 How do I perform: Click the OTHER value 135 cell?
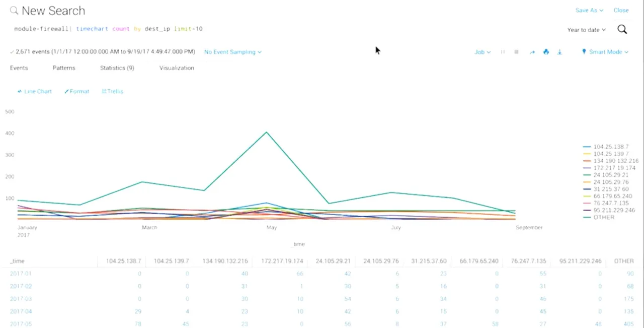point(629,311)
